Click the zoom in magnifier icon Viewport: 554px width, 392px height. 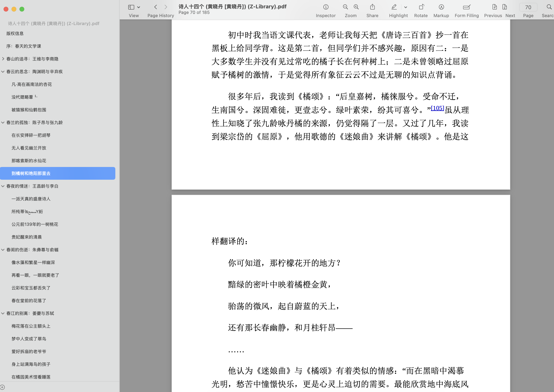click(x=356, y=7)
